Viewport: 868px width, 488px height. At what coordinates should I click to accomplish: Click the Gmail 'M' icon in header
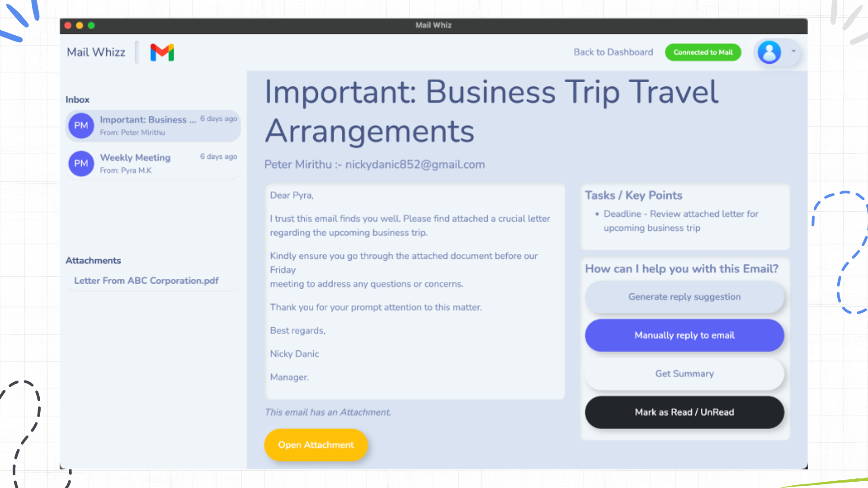coord(161,52)
